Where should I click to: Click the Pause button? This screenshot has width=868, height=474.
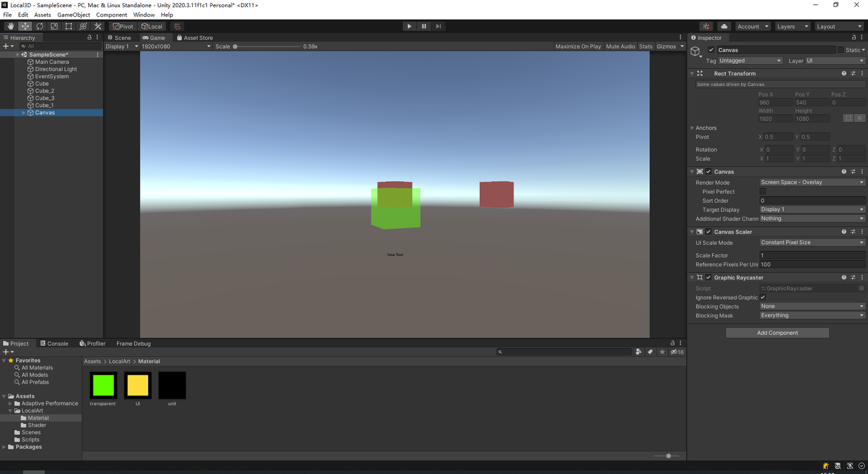(x=424, y=27)
